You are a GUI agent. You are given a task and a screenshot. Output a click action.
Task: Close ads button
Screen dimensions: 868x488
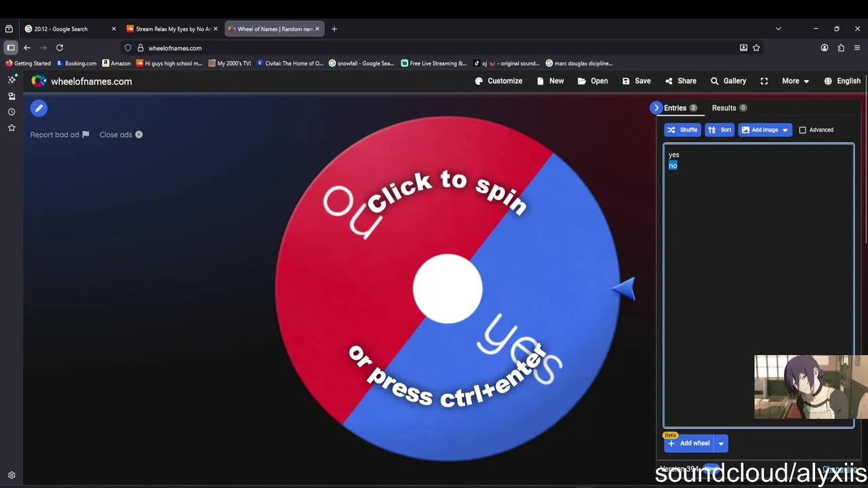pyautogui.click(x=121, y=134)
